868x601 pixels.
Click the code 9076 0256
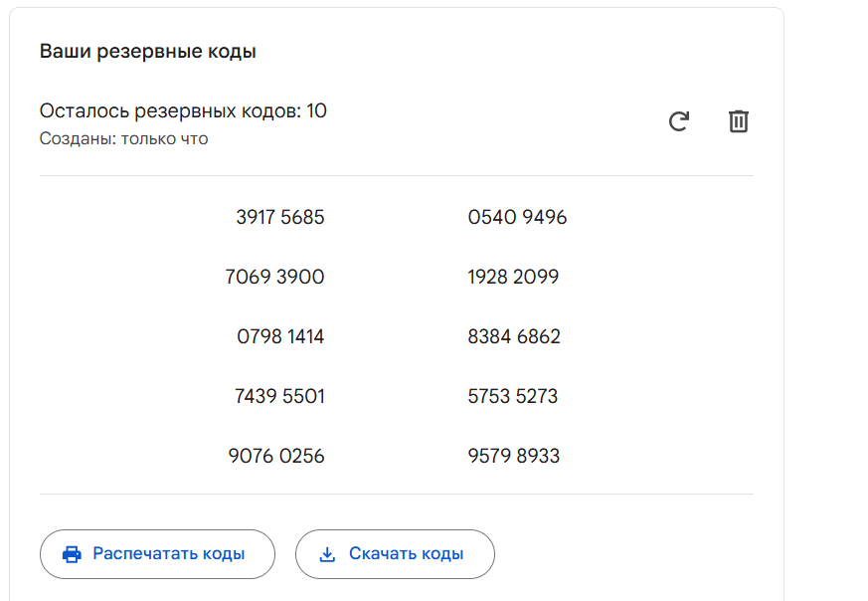276,456
